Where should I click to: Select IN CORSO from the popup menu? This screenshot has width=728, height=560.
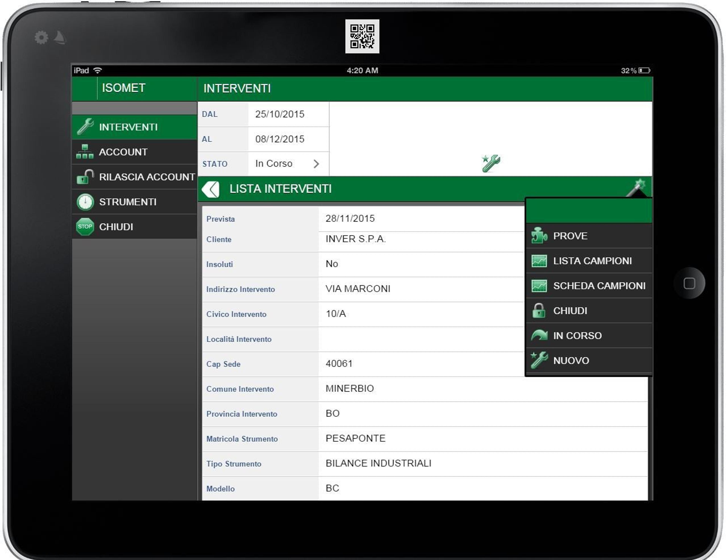[x=589, y=335]
